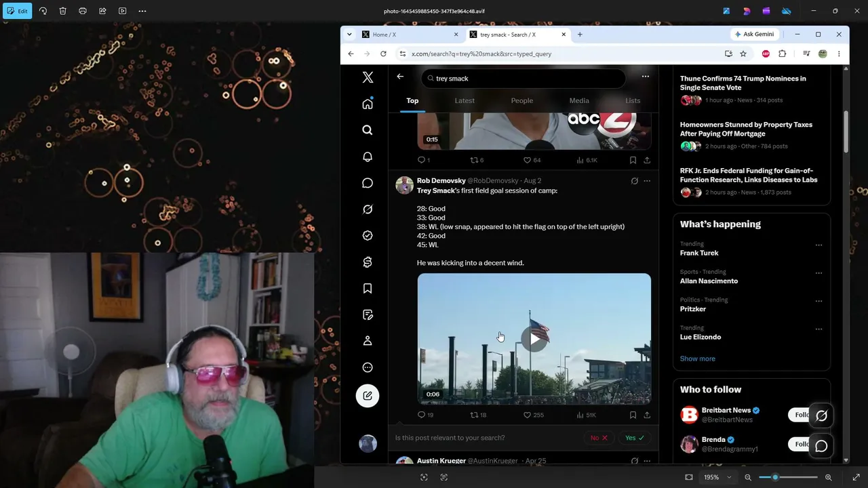Click the Chrome address bar URL
Screen dimensions: 868x488
481,54
